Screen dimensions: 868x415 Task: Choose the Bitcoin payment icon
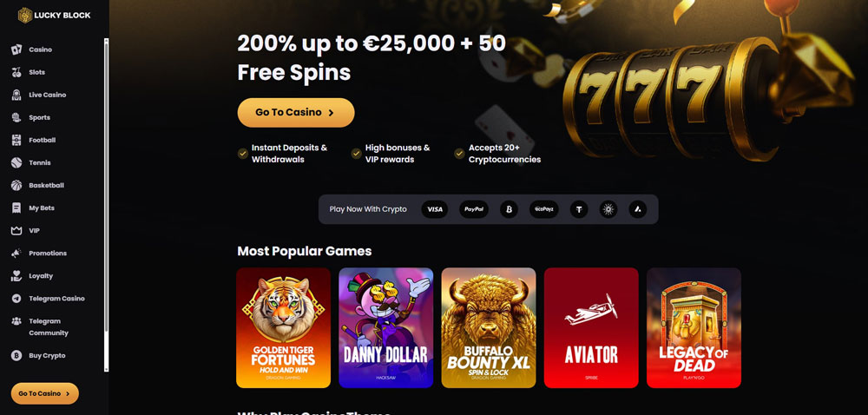coord(509,209)
